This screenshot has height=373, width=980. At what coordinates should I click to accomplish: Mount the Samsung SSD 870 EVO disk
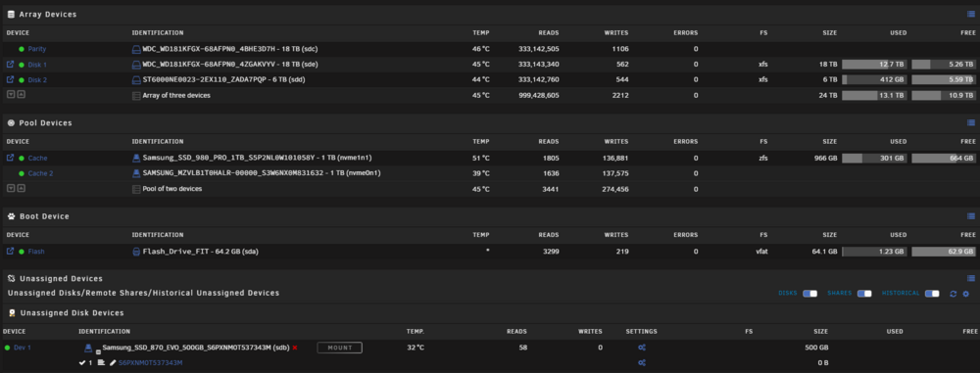340,348
